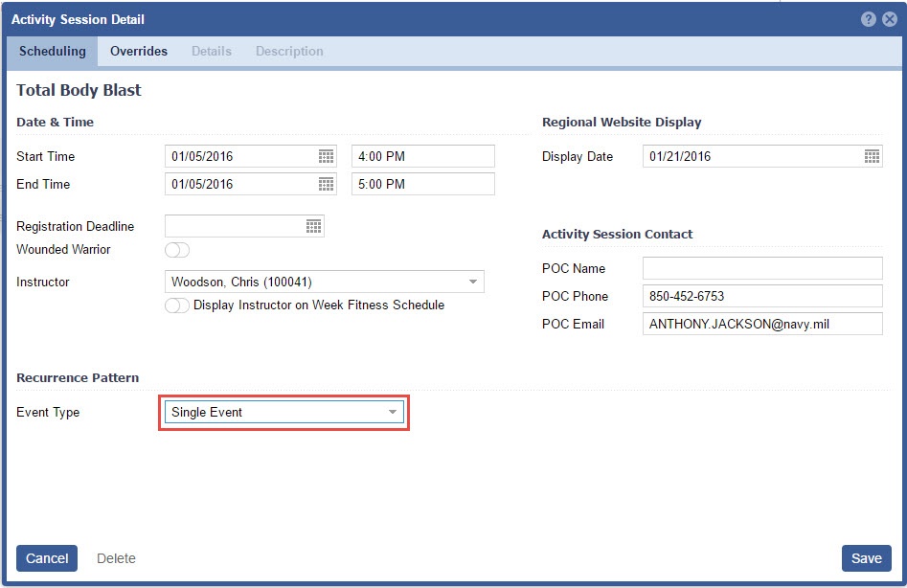Expand the Instructor dropdown

tap(472, 283)
